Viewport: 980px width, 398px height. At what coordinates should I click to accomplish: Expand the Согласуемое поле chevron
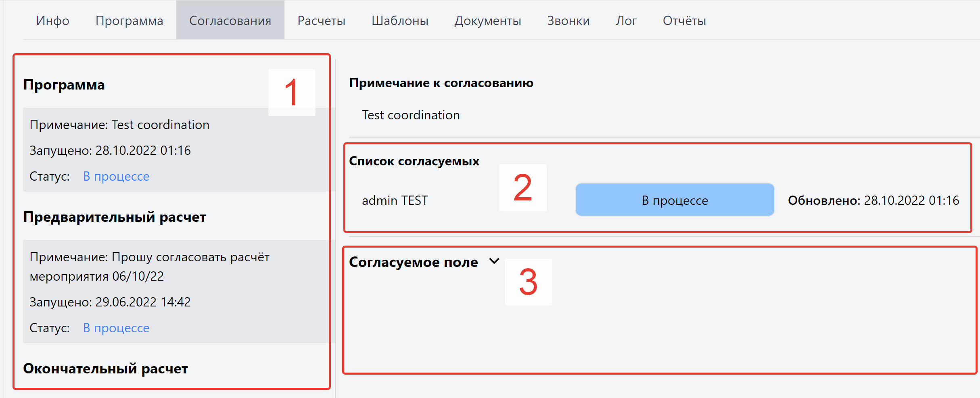(x=494, y=261)
